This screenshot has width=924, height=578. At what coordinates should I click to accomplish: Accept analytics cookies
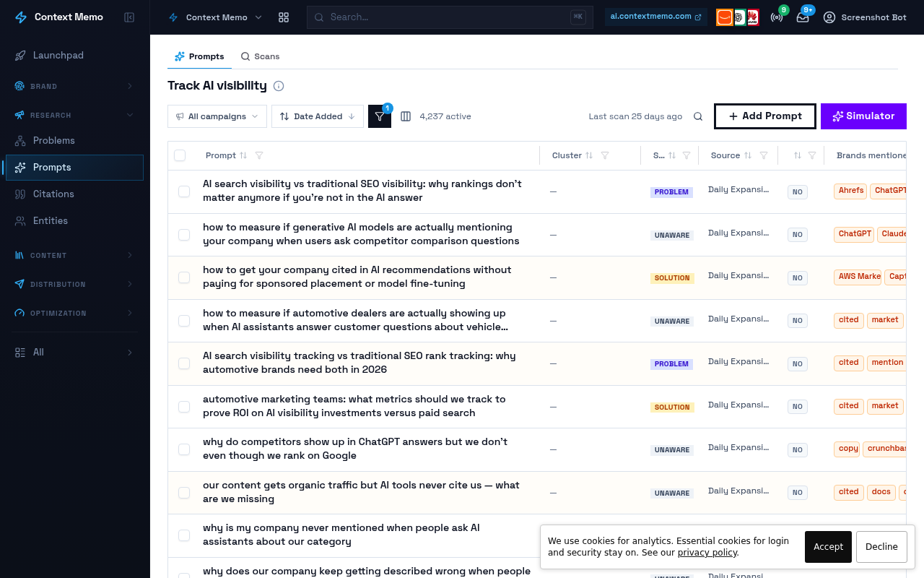(x=828, y=547)
